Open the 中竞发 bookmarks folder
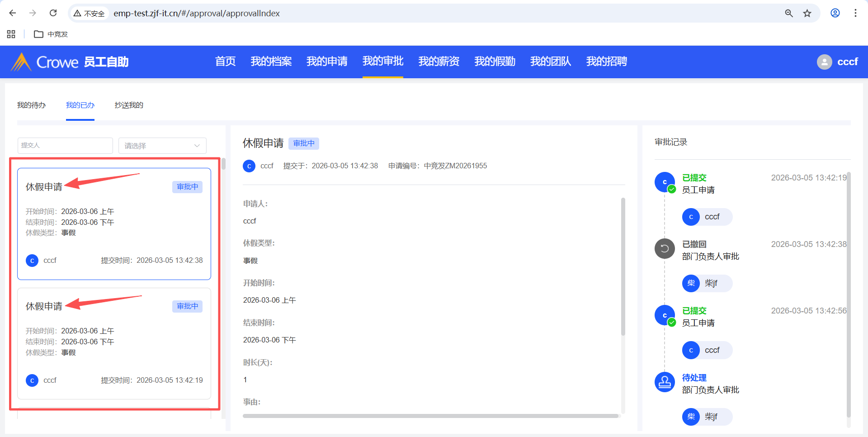The width and height of the screenshot is (868, 437). [51, 34]
